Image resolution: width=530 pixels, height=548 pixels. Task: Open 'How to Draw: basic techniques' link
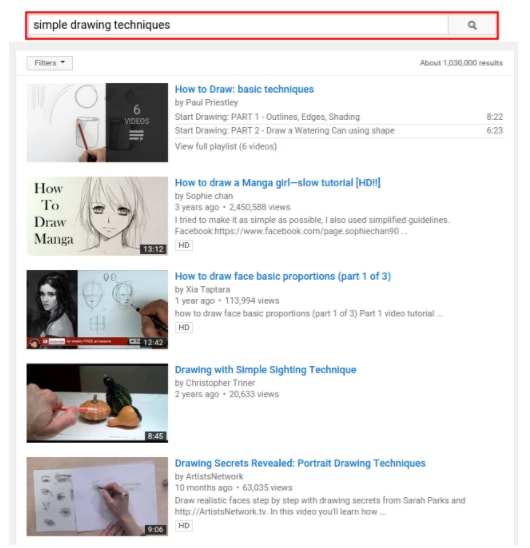[x=244, y=89]
